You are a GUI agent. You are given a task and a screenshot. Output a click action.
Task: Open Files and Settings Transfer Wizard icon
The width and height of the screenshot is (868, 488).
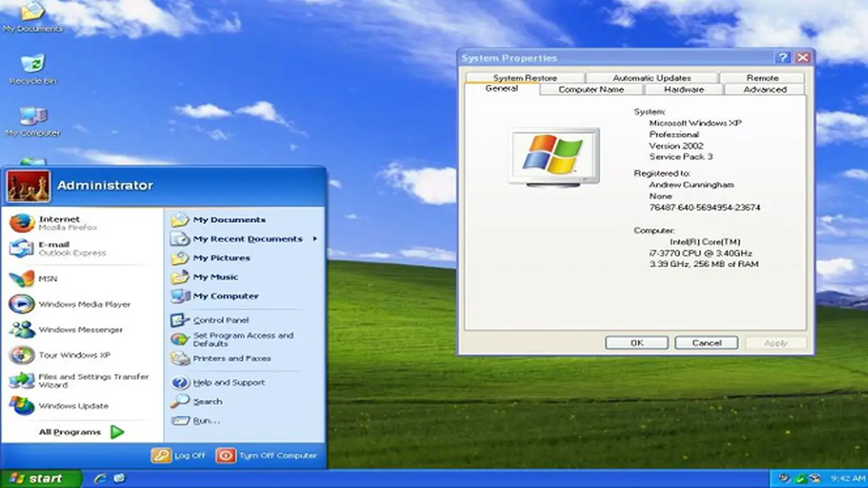tap(22, 380)
